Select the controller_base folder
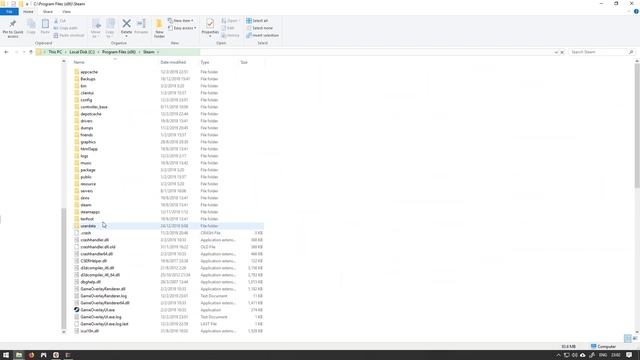The width and height of the screenshot is (640, 360). pos(94,107)
